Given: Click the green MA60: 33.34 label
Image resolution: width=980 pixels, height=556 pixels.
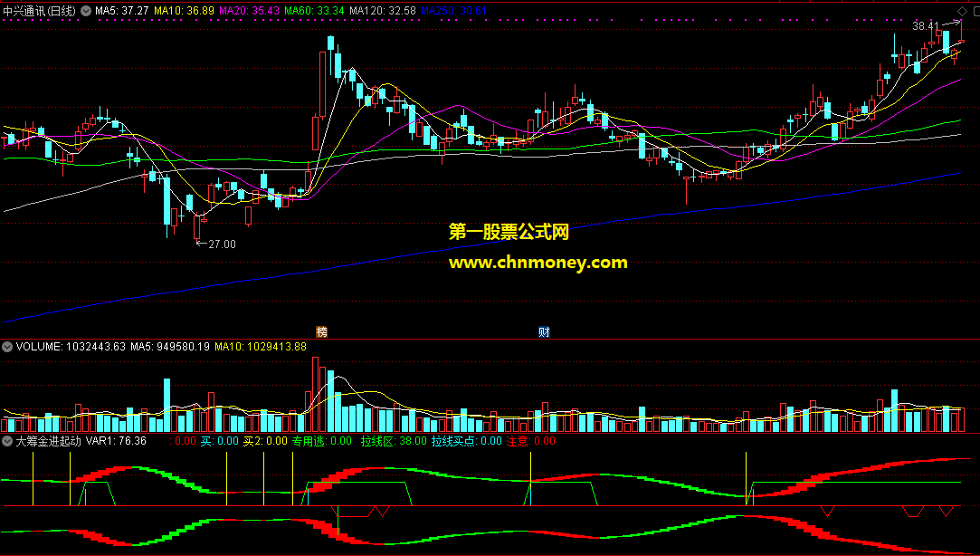Looking at the screenshot, I should click(314, 11).
